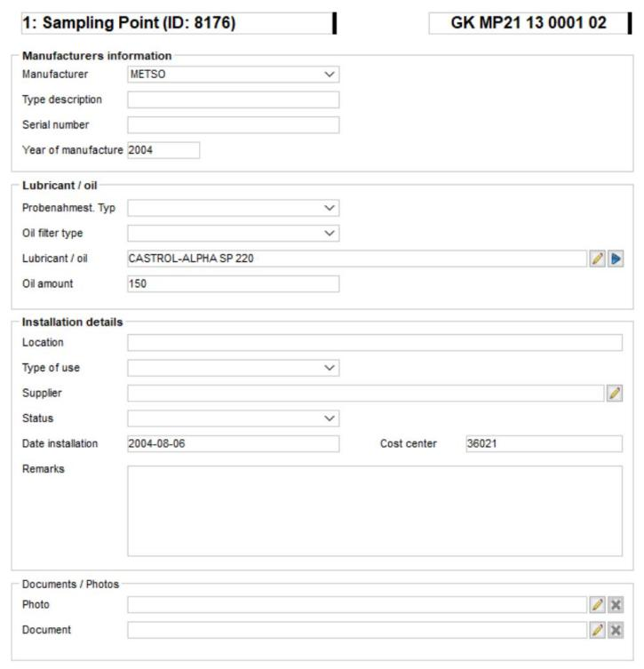Open the lubricant details using the blue arrow icon
This screenshot has width=644, height=669.
pos(616,259)
